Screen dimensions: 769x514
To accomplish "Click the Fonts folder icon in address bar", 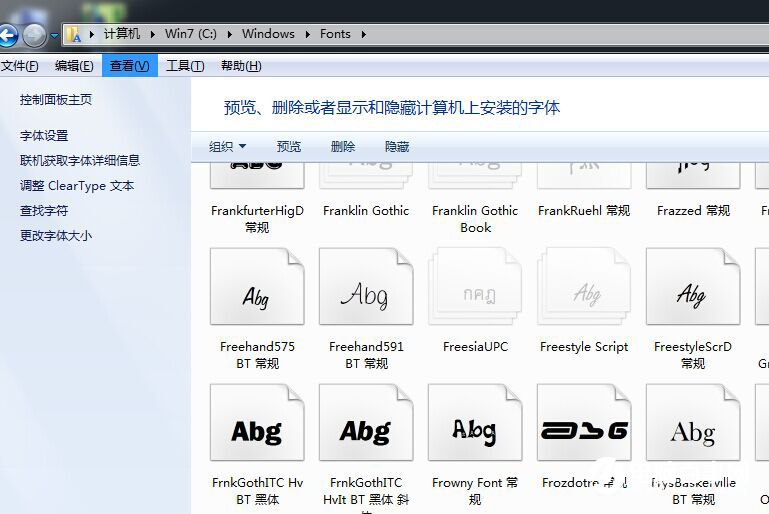I will click(74, 34).
